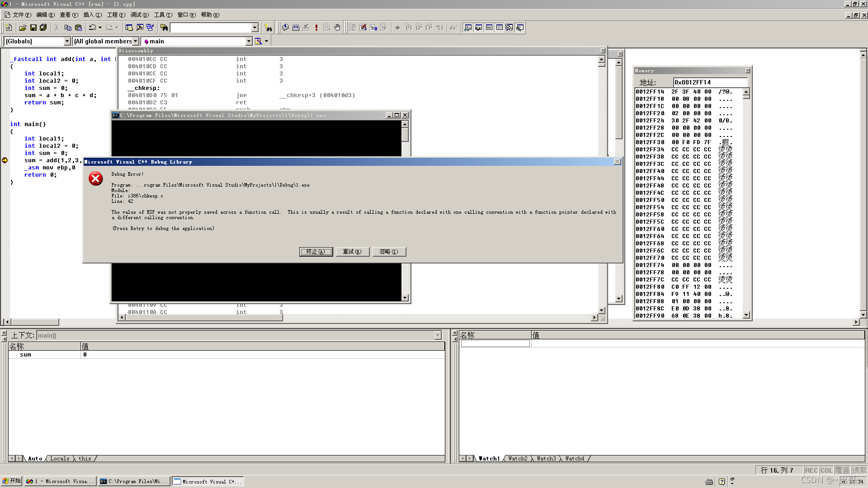
Task: Click the Copy icon in toolbar
Action: (68, 28)
